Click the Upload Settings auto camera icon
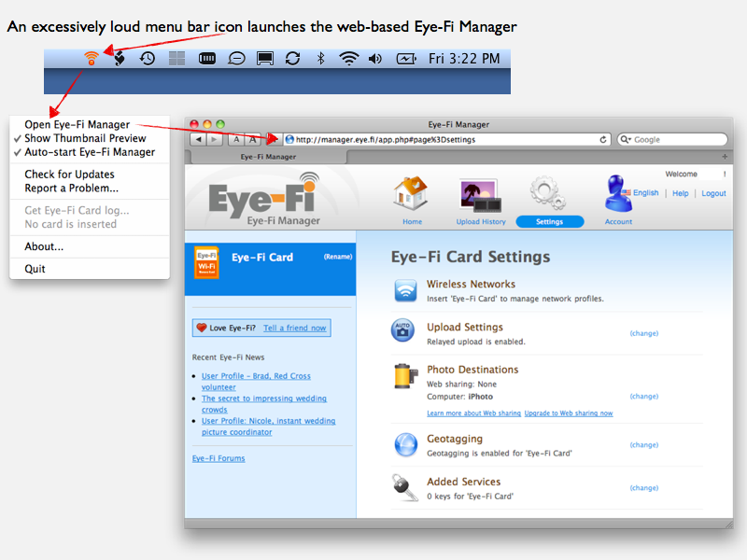The height and width of the screenshot is (560, 747). (x=402, y=330)
